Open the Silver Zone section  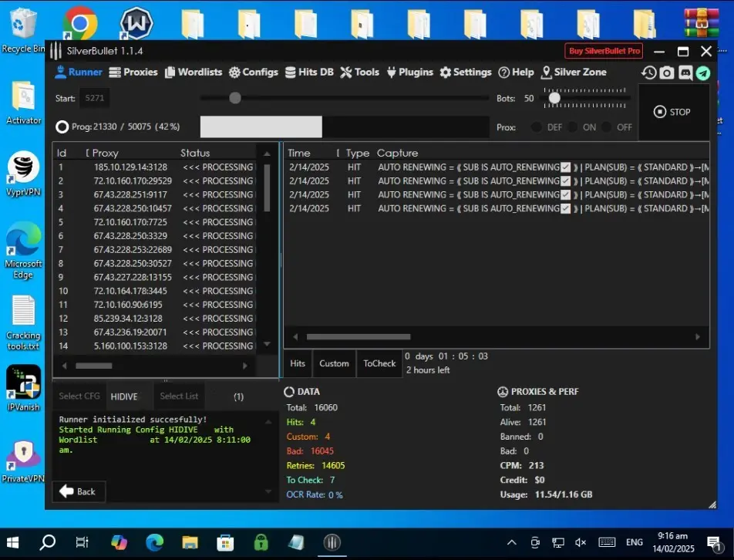[574, 72]
